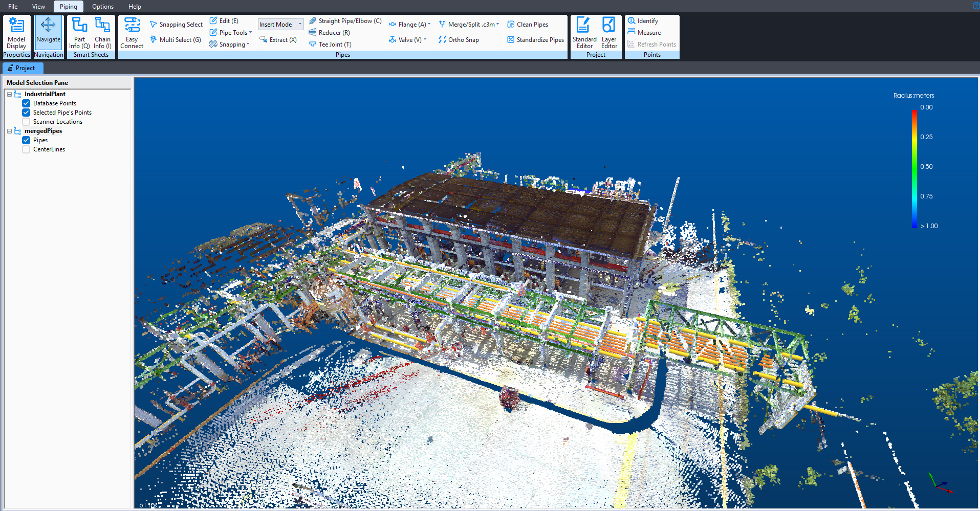Screen dimensions: 980x511
Task: Collapse the IndustrialPlant tree node
Action: [9, 94]
